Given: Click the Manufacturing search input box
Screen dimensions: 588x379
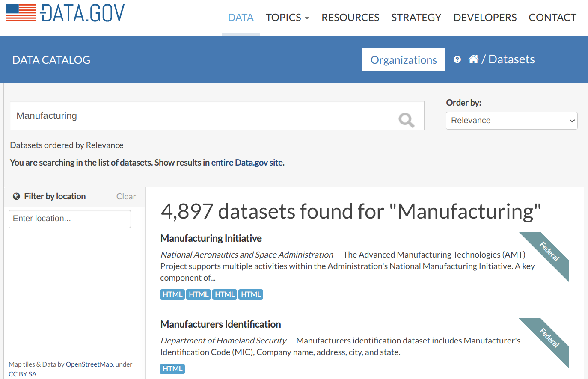Looking at the screenshot, I should coord(201,116).
